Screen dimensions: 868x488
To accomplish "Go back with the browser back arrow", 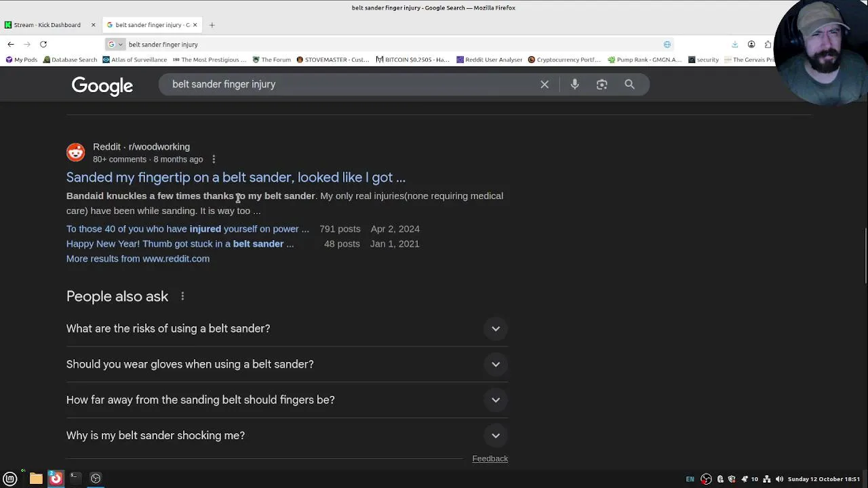I will pos(11,44).
